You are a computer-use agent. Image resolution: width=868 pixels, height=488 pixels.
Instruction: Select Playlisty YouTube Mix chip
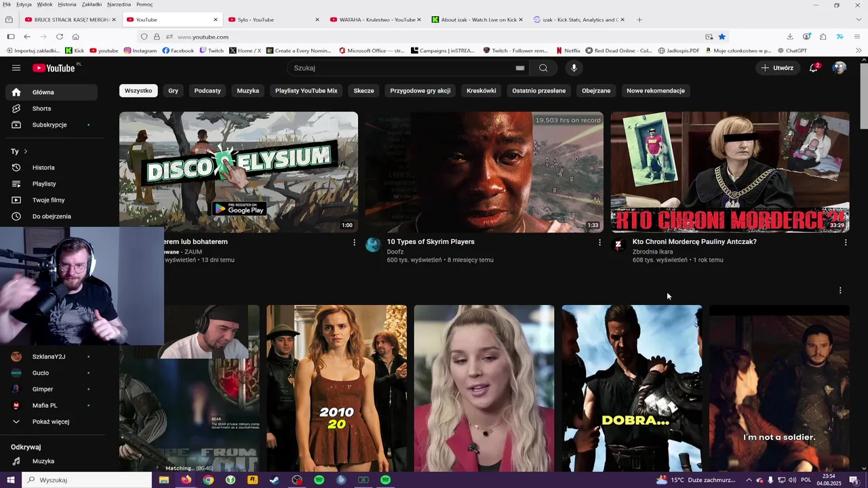click(x=307, y=90)
